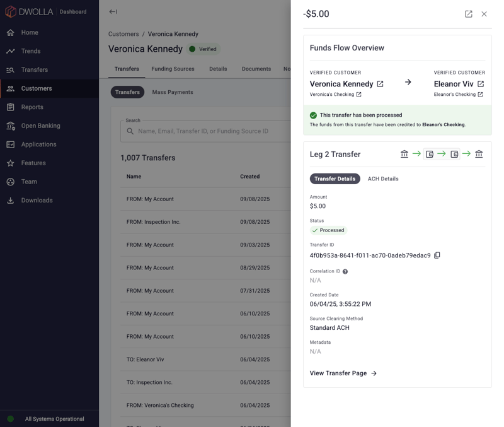Open the Funding Sources tab
This screenshot has height=427, width=504.
(x=173, y=69)
